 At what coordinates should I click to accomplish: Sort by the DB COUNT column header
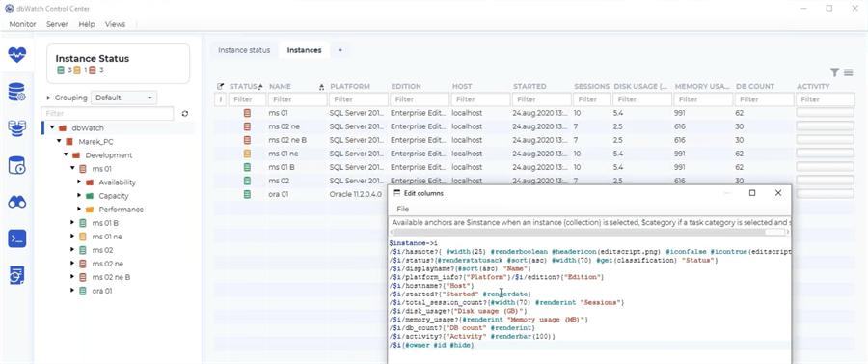coord(755,87)
